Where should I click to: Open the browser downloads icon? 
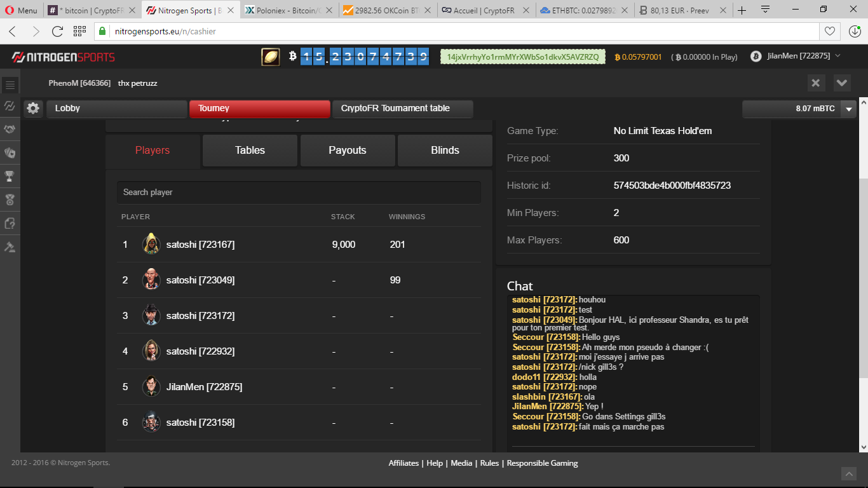click(855, 31)
